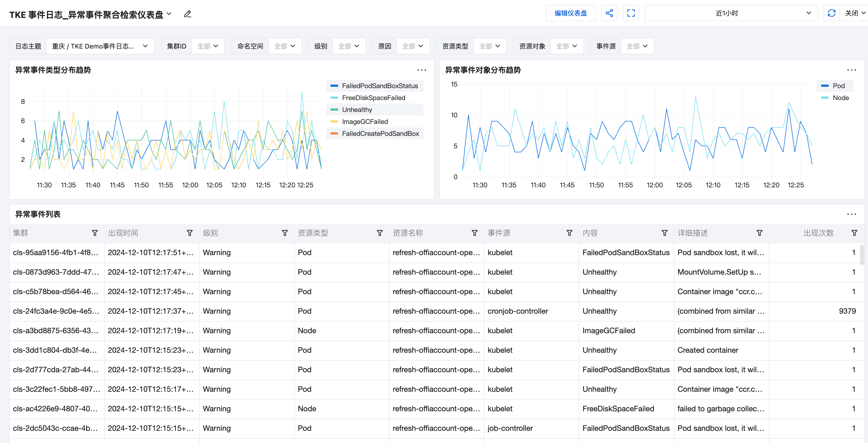
Task: Filter the 内容 column
Action: click(x=664, y=233)
